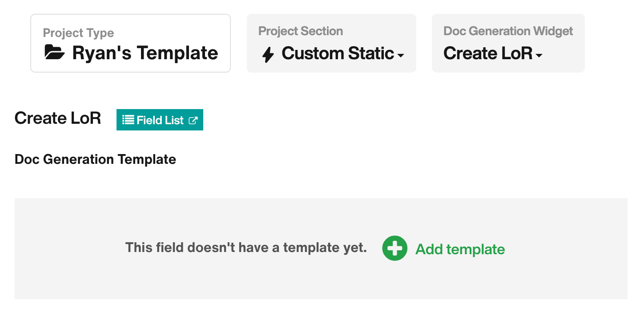Click the Project Type label text

[x=78, y=33]
